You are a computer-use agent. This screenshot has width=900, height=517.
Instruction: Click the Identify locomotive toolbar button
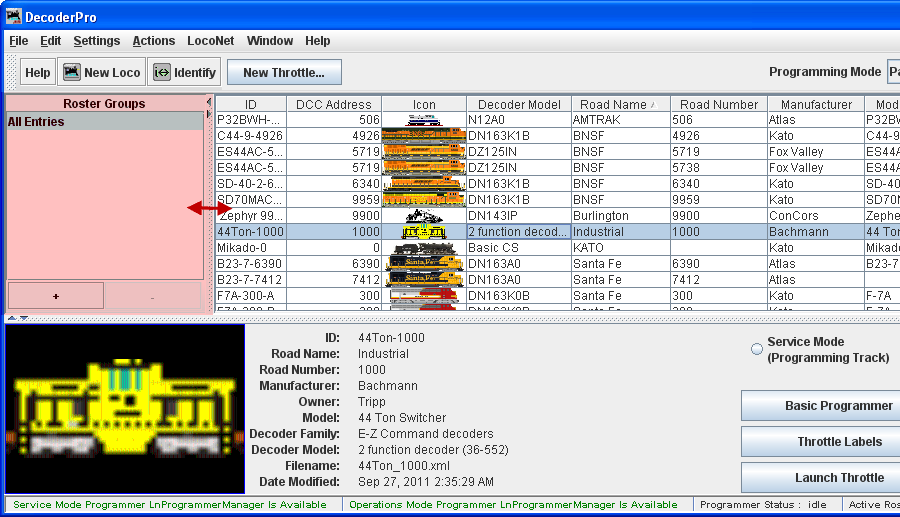click(x=183, y=72)
